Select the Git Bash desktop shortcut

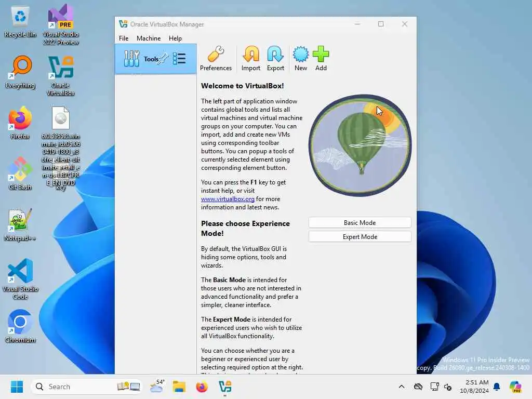(x=20, y=174)
